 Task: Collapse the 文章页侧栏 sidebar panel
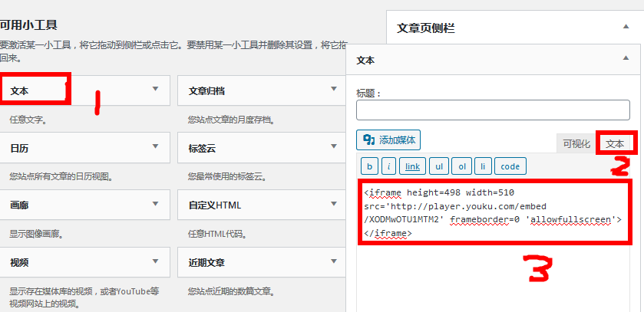coord(625,27)
